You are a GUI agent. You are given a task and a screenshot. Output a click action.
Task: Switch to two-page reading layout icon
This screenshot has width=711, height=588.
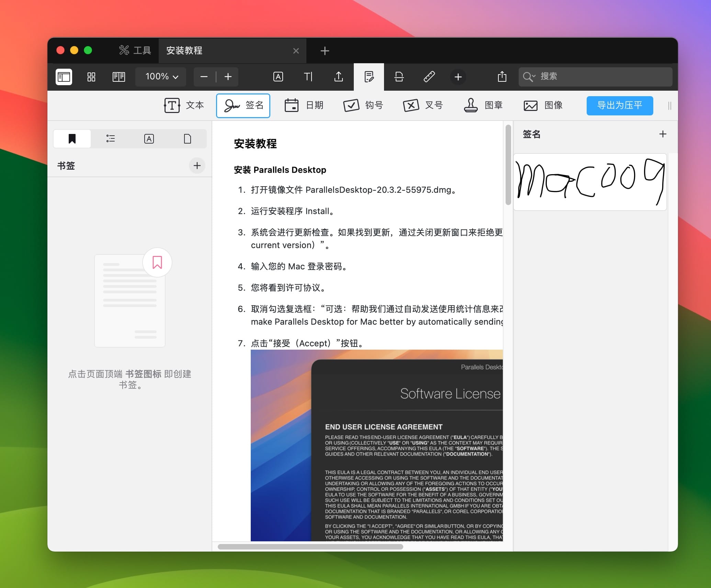[119, 77]
